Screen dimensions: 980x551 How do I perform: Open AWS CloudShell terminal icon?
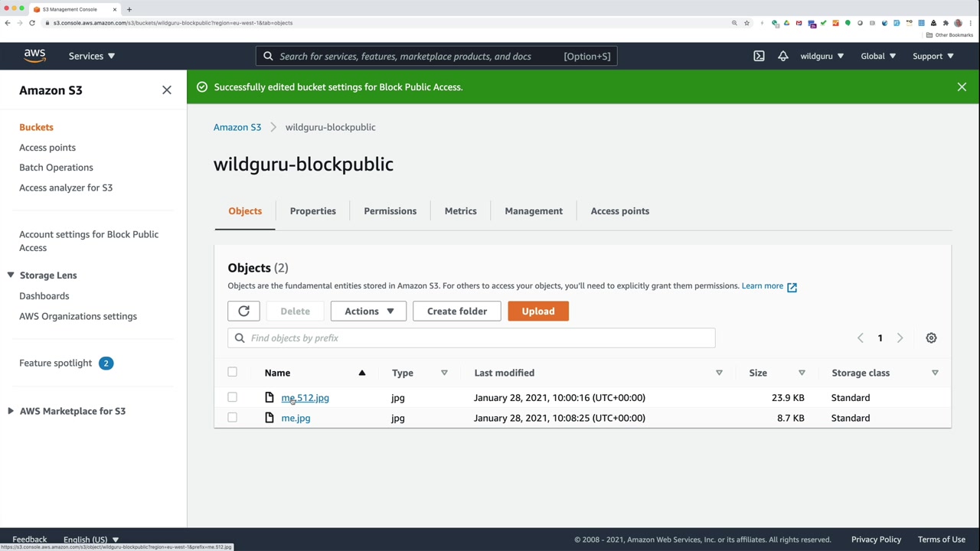coord(759,56)
